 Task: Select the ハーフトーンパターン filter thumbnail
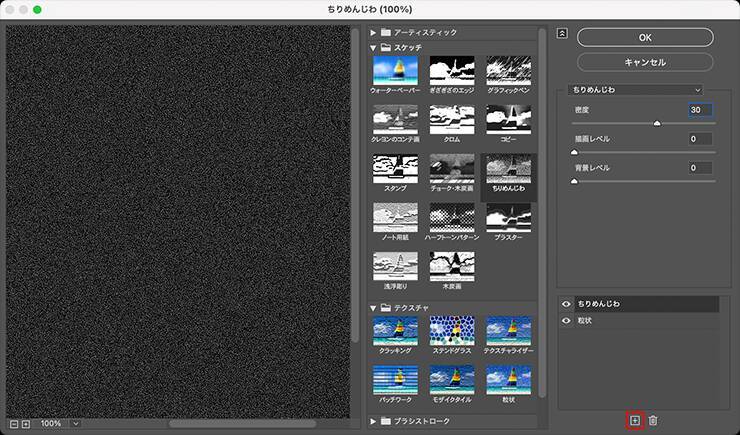(x=452, y=216)
